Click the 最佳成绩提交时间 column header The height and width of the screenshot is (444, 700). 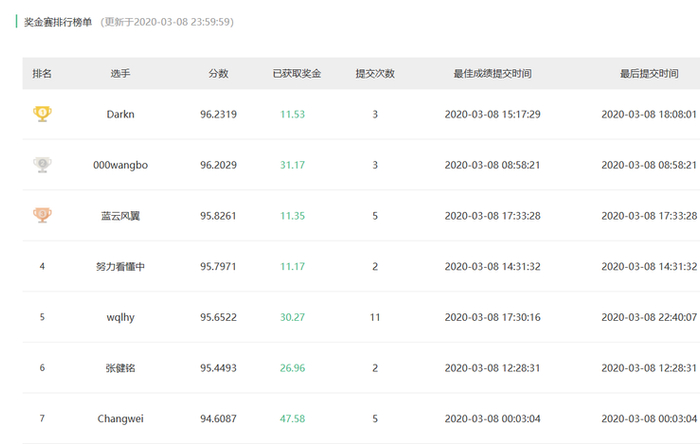492,74
